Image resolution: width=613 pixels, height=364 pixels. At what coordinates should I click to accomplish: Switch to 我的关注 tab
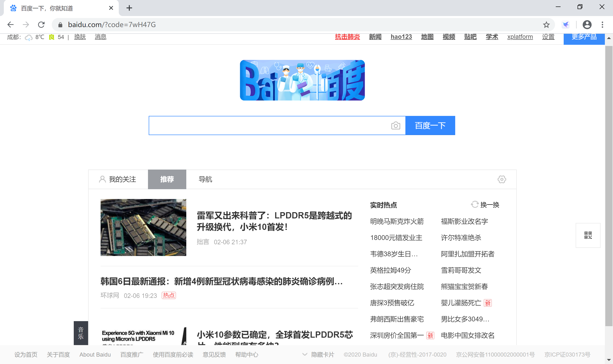click(118, 179)
